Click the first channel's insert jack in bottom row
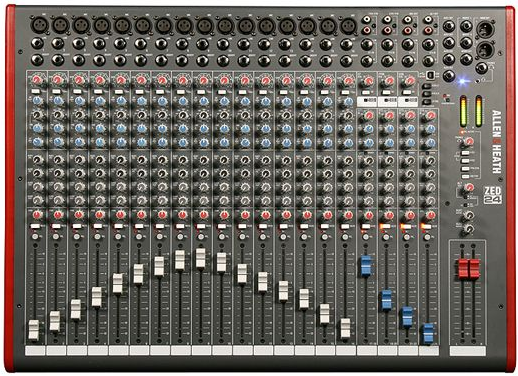 37,60
